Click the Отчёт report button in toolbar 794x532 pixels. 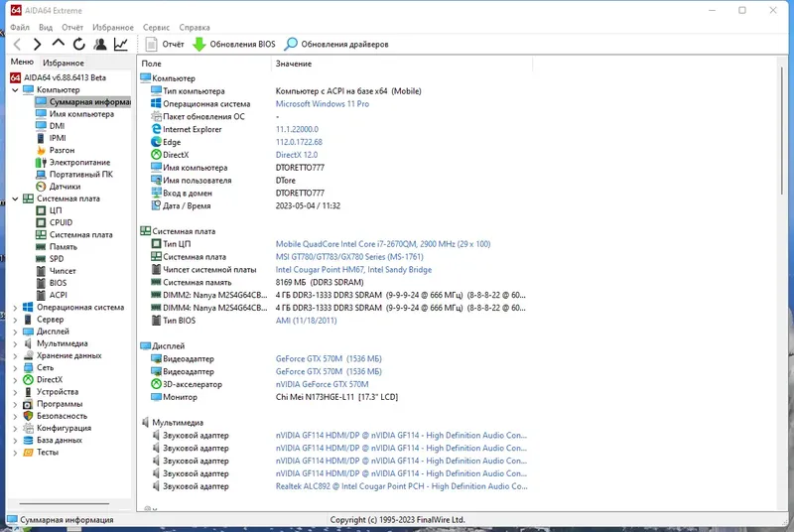pos(165,45)
